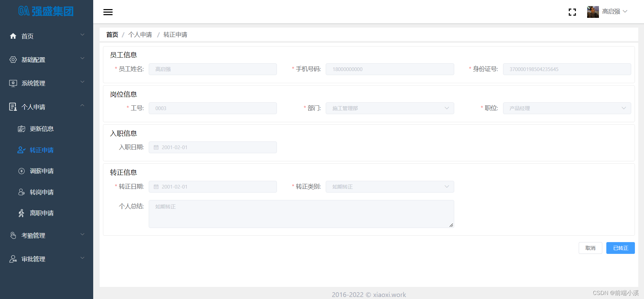Click the user avatar picture

pyautogui.click(x=593, y=12)
